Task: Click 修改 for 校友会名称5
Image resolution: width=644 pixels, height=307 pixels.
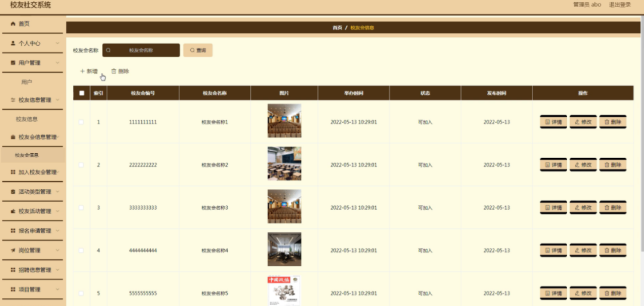Action: coord(583,293)
